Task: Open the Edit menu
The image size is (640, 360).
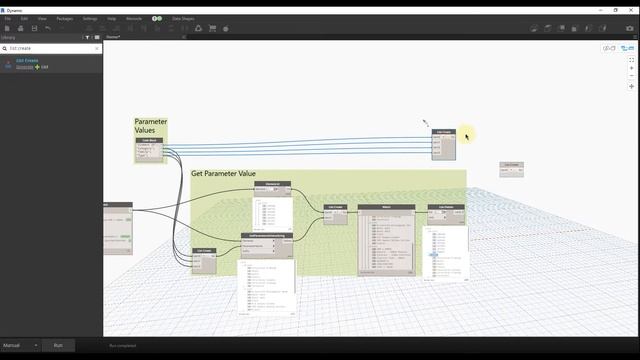Action: 24,19
